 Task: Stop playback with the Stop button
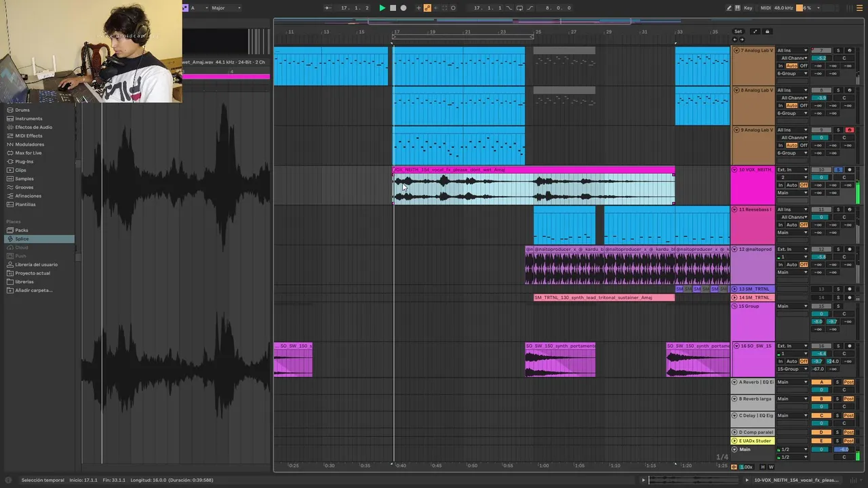(393, 8)
